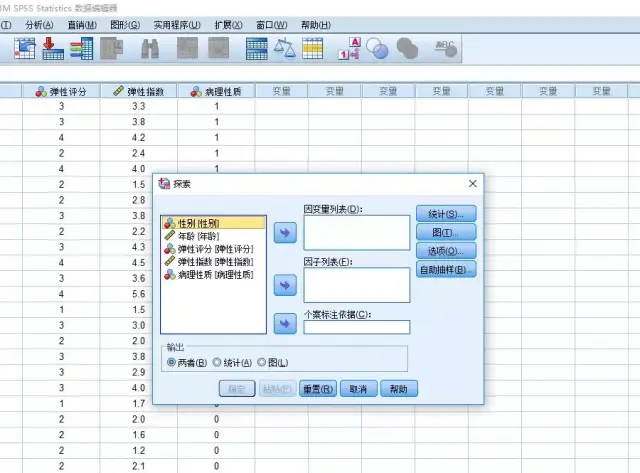
Task: Click the Go to Case toolbar icon
Action: click(x=25, y=49)
